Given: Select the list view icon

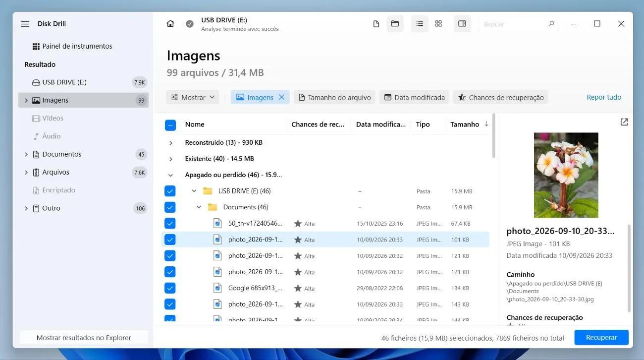Looking at the screenshot, I should click(420, 24).
